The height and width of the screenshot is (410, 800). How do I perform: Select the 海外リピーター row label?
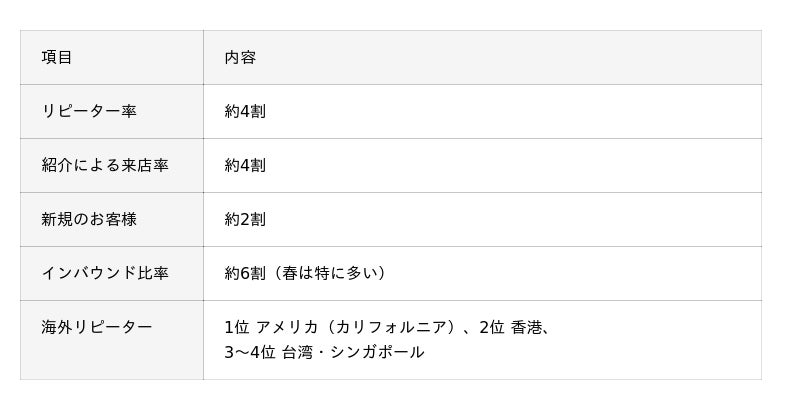click(97, 327)
